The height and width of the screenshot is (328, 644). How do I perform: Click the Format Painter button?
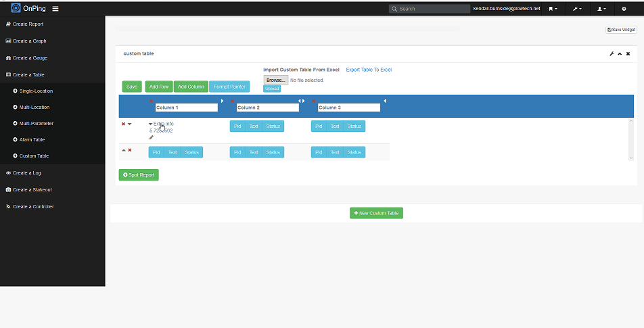pyautogui.click(x=229, y=87)
